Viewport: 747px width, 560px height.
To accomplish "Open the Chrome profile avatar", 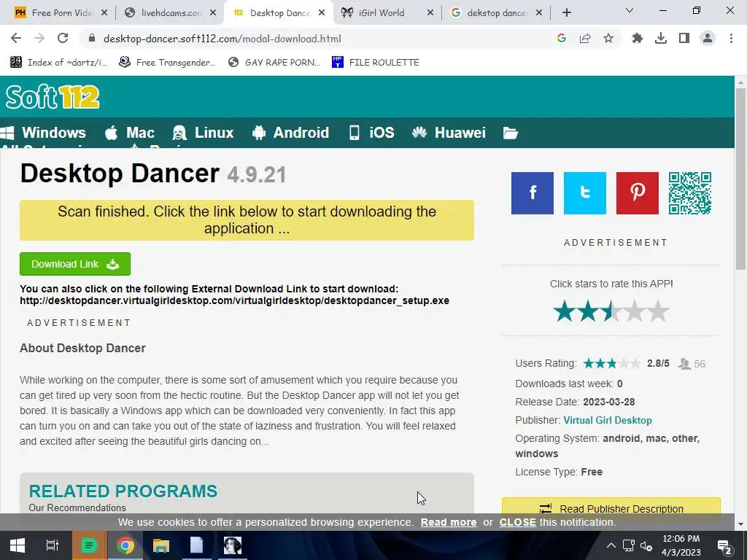I will pos(708,39).
